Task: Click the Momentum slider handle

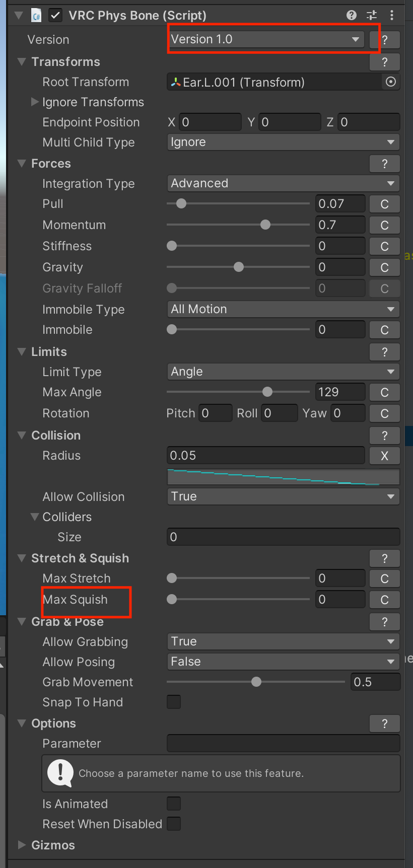Action: coord(265,225)
